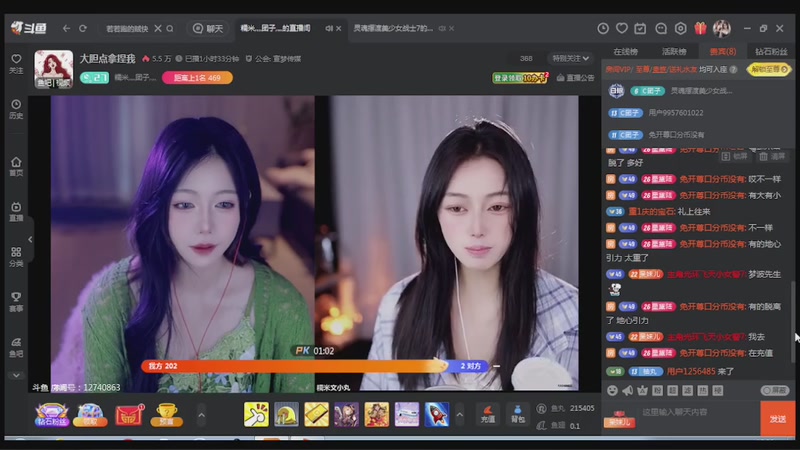Open watch history clock icon in title bar
This screenshot has width=800, height=450.
[603, 29]
